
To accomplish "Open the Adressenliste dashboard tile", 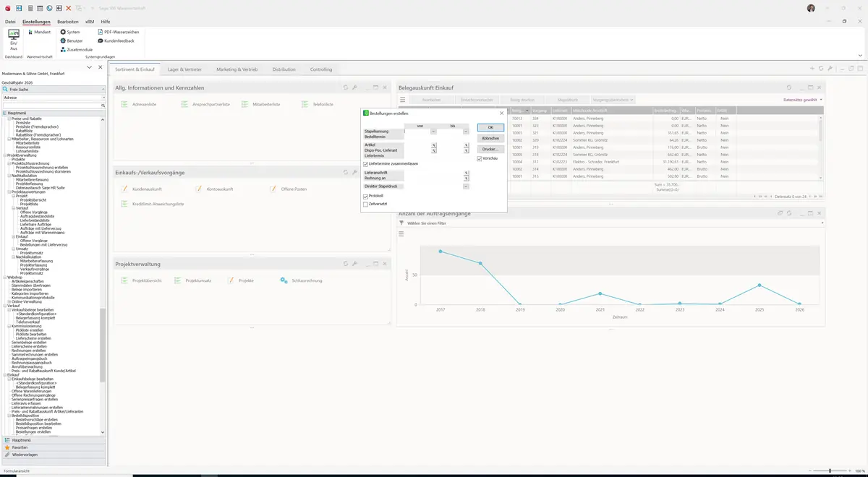I will 139,105.
